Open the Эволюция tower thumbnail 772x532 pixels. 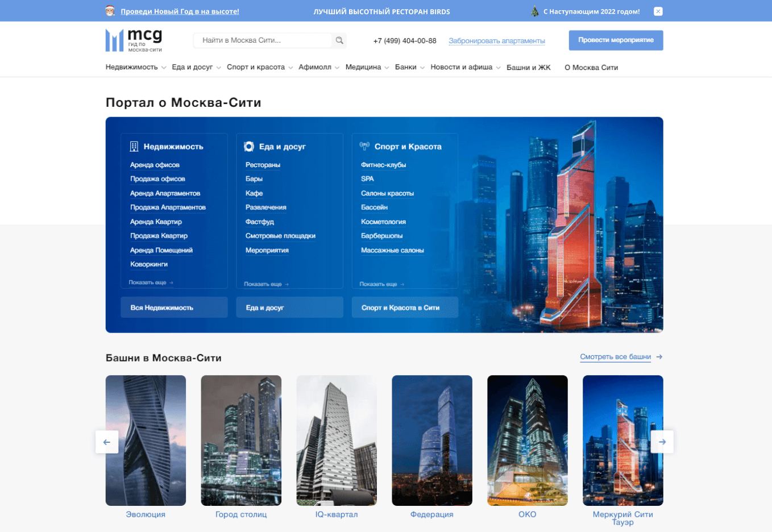146,440
